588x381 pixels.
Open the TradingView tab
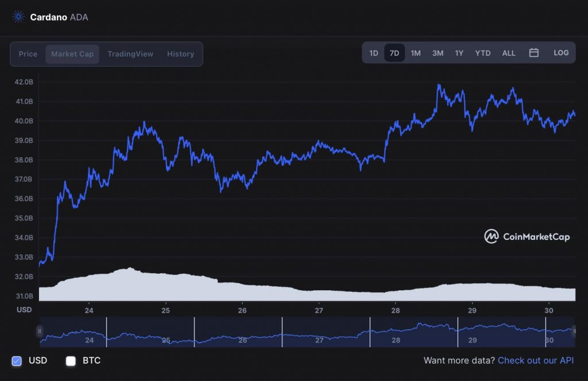tap(130, 54)
